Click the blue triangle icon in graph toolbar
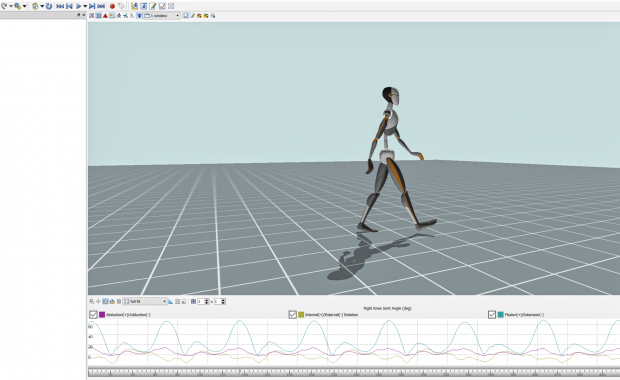 tap(170, 302)
